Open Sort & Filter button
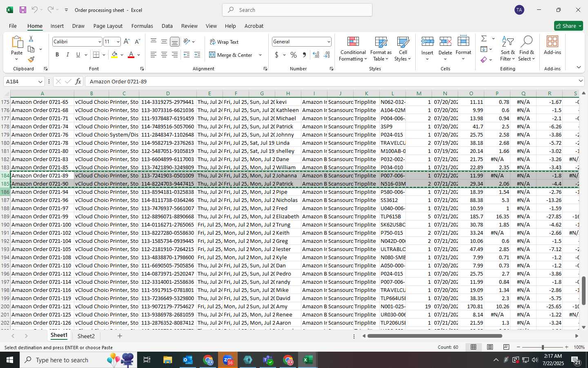The height and width of the screenshot is (368, 588). (508, 49)
